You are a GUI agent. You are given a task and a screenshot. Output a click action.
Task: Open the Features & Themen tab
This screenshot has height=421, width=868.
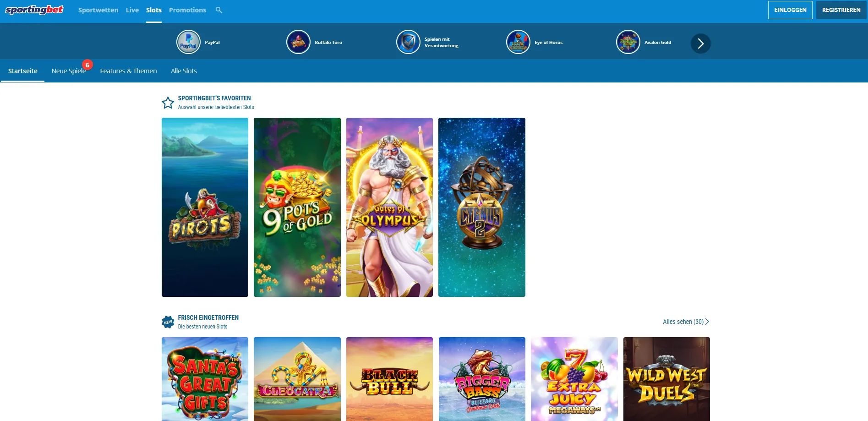[x=128, y=71]
